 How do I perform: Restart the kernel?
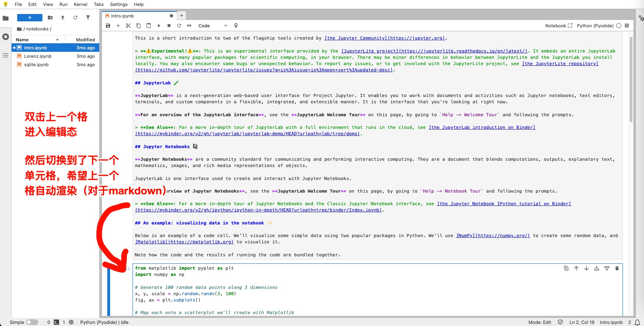pyautogui.click(x=179, y=26)
